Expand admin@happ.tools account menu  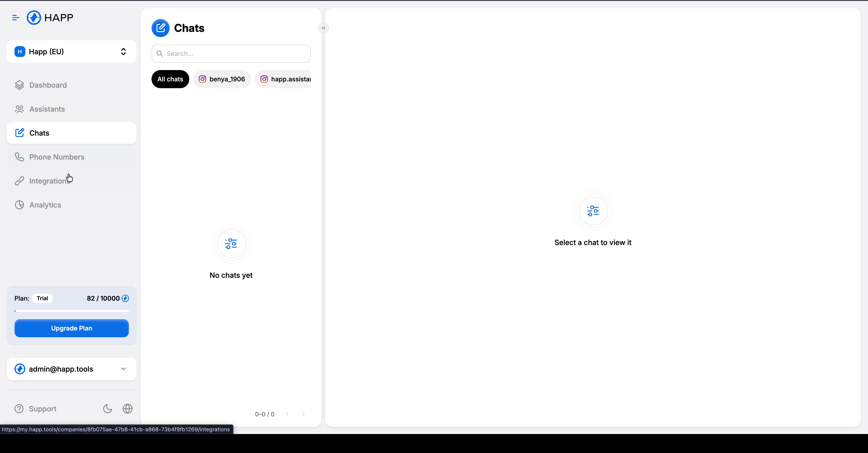pos(71,369)
